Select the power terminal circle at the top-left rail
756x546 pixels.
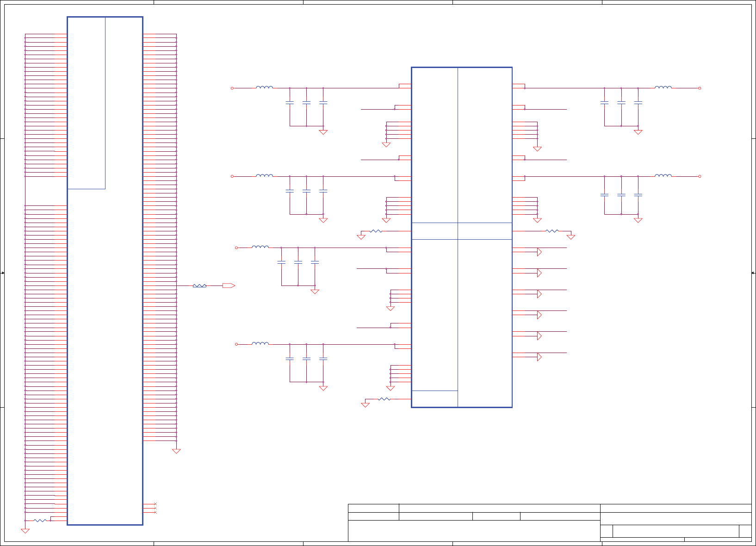coord(232,88)
